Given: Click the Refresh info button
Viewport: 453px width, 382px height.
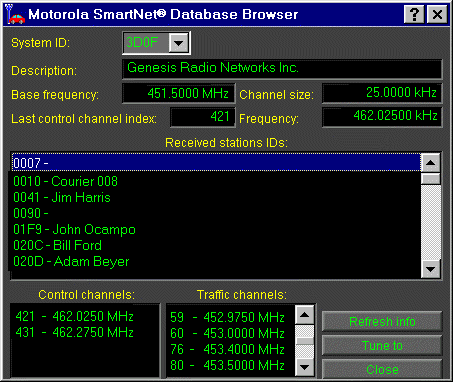Looking at the screenshot, I should pos(382,322).
